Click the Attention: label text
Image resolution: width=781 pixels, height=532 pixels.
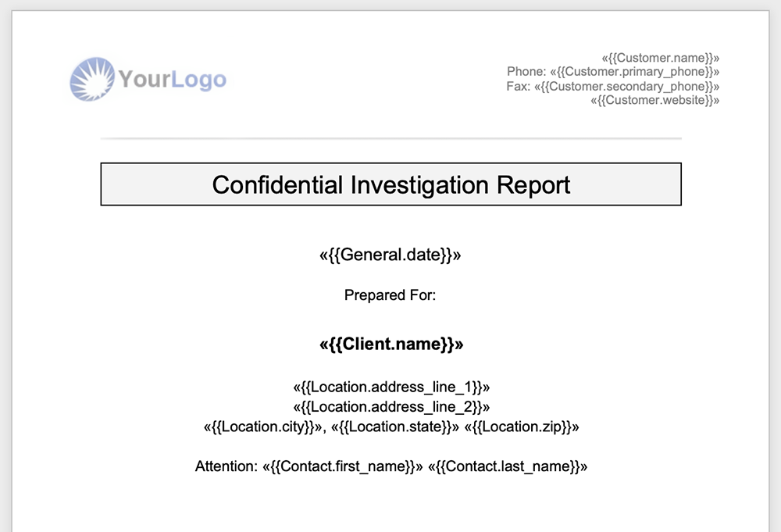pos(226,466)
